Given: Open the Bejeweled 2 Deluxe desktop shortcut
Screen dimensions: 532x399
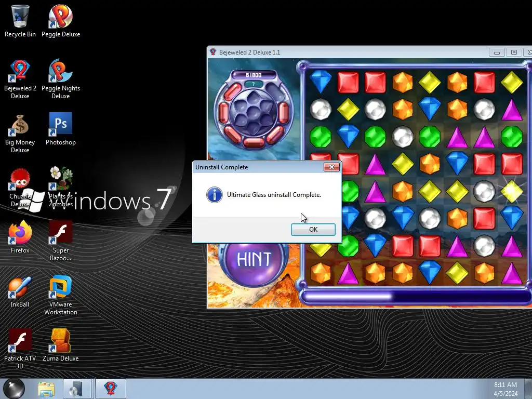Looking at the screenshot, I should [x=20, y=79].
